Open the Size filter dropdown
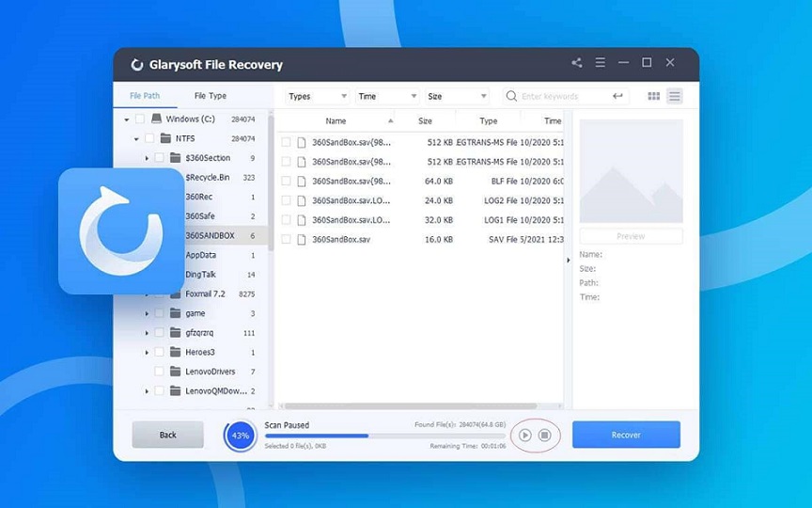812x508 pixels. pos(457,96)
